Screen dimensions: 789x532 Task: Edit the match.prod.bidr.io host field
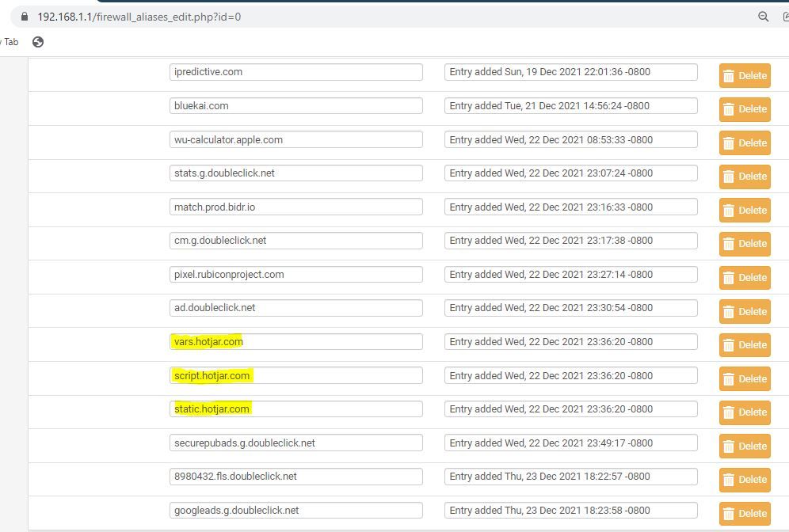296,207
